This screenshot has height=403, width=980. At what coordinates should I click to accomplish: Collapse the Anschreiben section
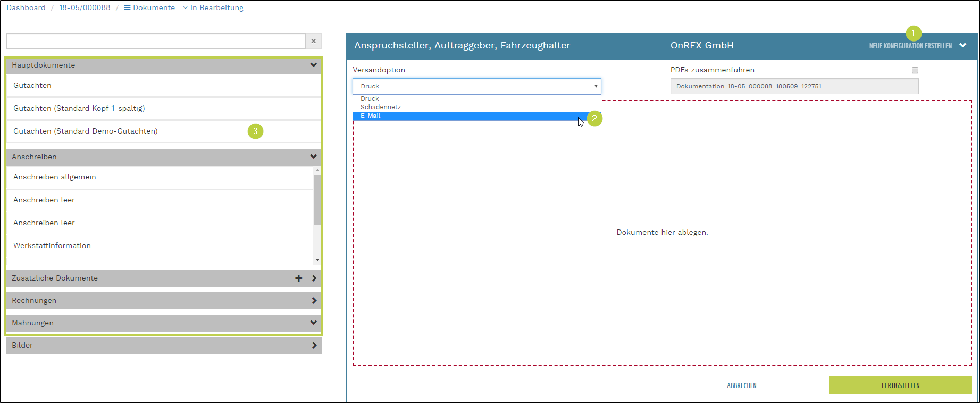[x=313, y=157]
